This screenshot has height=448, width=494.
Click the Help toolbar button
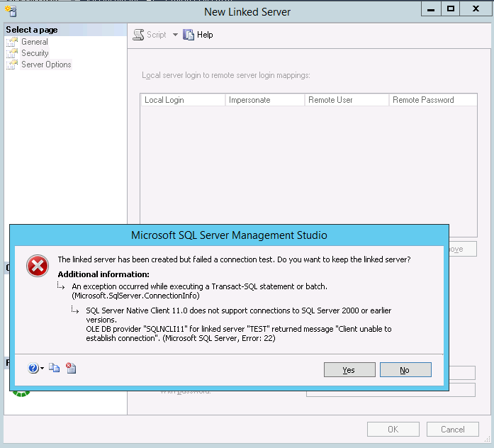[198, 35]
